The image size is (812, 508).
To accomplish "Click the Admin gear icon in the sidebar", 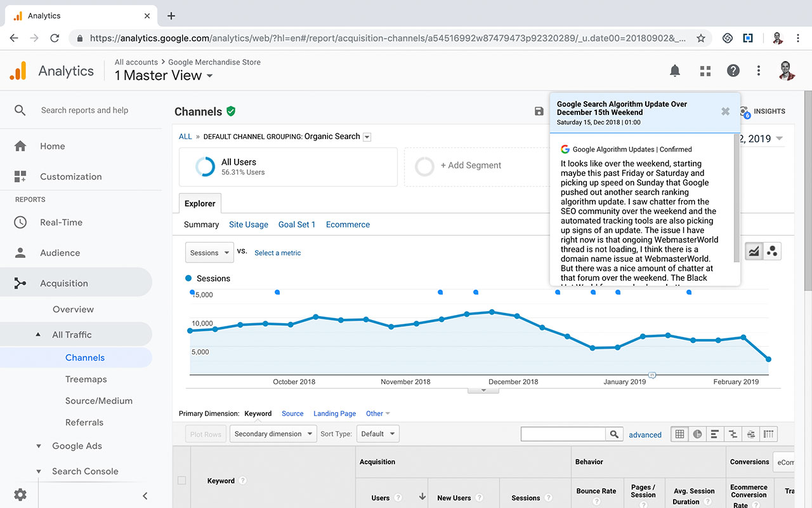I will (x=20, y=495).
